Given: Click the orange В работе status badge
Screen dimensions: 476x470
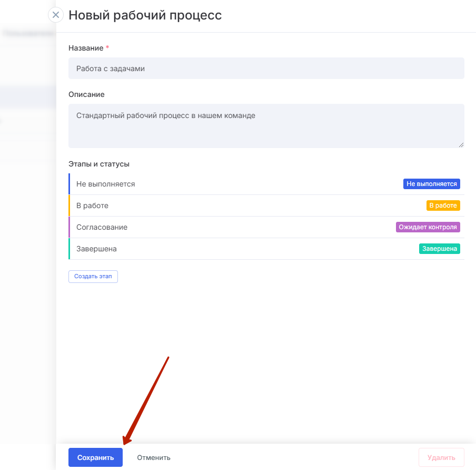Looking at the screenshot, I should pyautogui.click(x=443, y=205).
